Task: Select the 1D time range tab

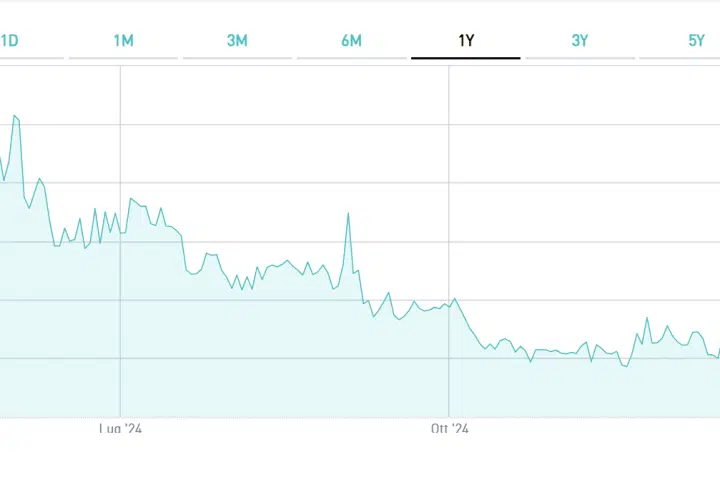Action: tap(10, 41)
